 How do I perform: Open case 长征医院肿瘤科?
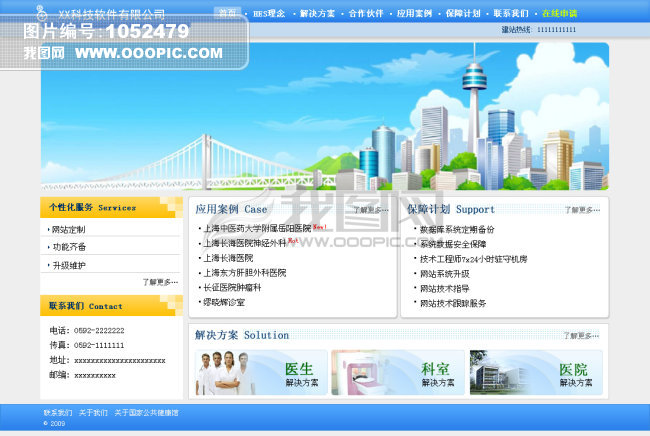(232, 288)
